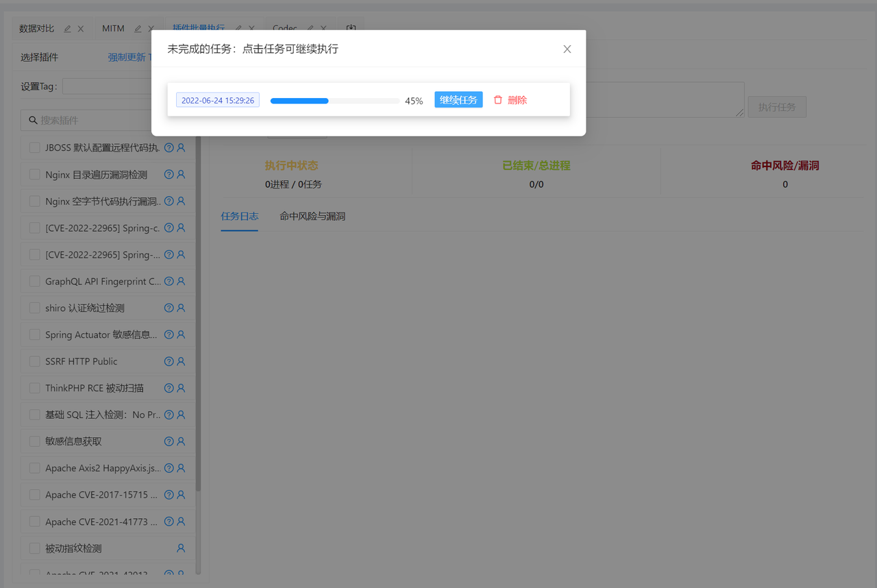The width and height of the screenshot is (877, 588).
Task: Enable the Apache Axis2 HappyAxis plugin checkbox
Action: pos(34,468)
